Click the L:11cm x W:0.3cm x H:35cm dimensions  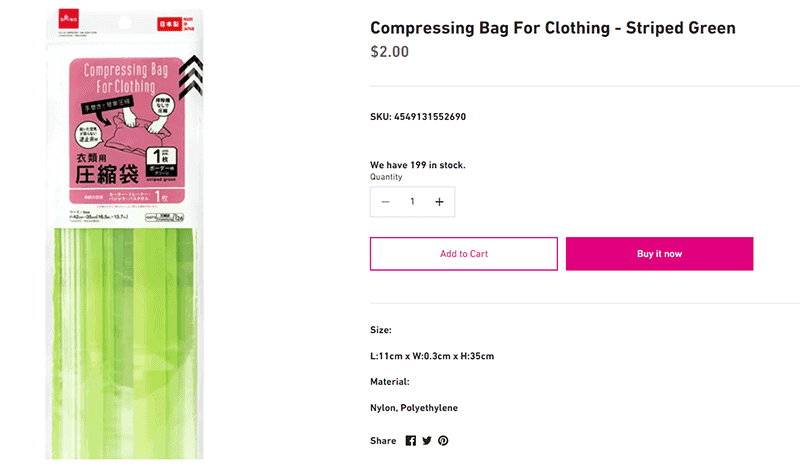click(432, 356)
